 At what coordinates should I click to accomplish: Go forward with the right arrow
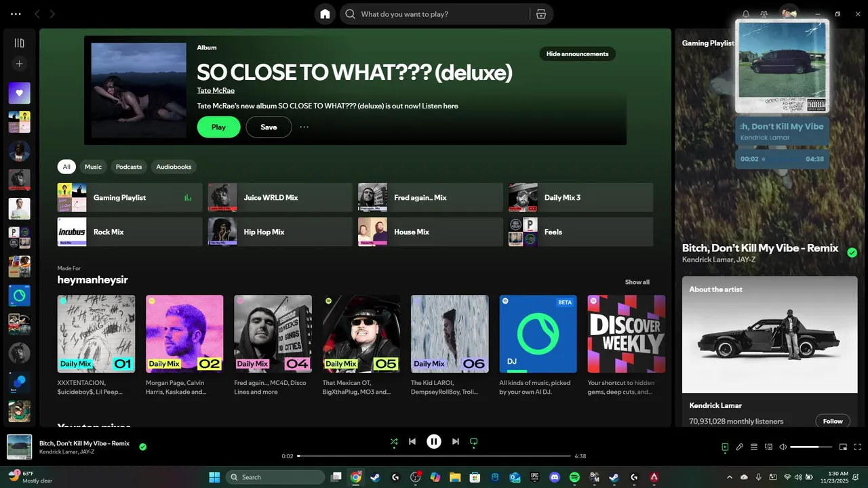(52, 14)
